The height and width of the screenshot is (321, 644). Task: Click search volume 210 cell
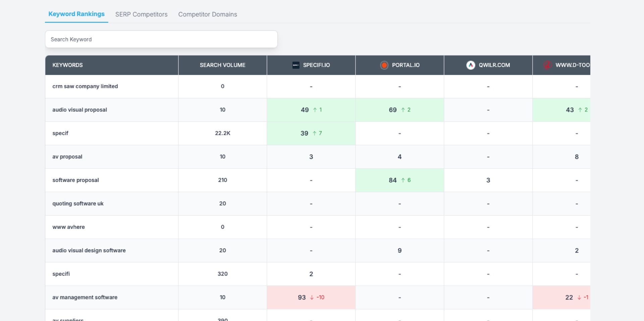223,180
